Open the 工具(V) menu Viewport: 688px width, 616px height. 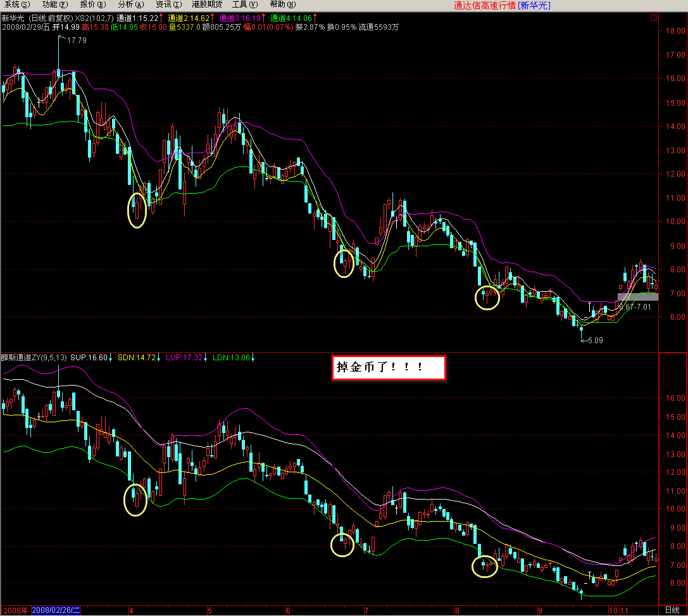coord(245,5)
